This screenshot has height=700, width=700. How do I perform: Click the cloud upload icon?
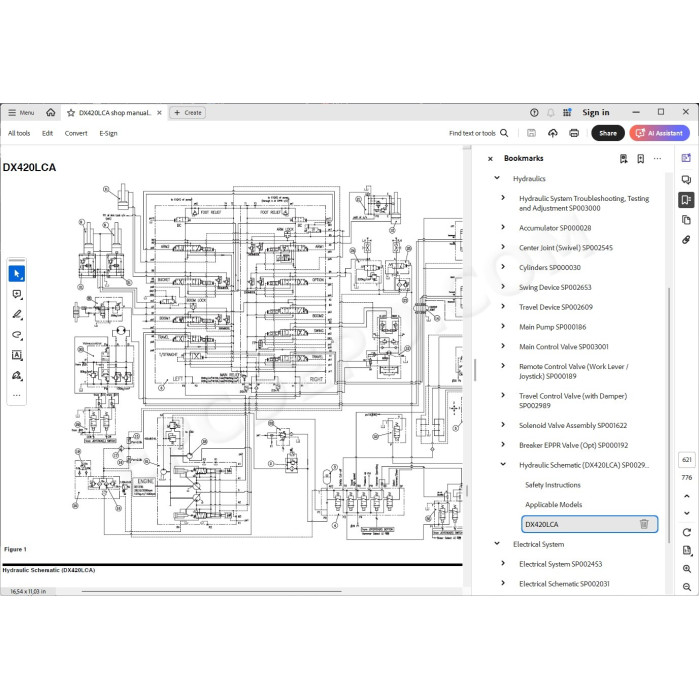click(553, 133)
